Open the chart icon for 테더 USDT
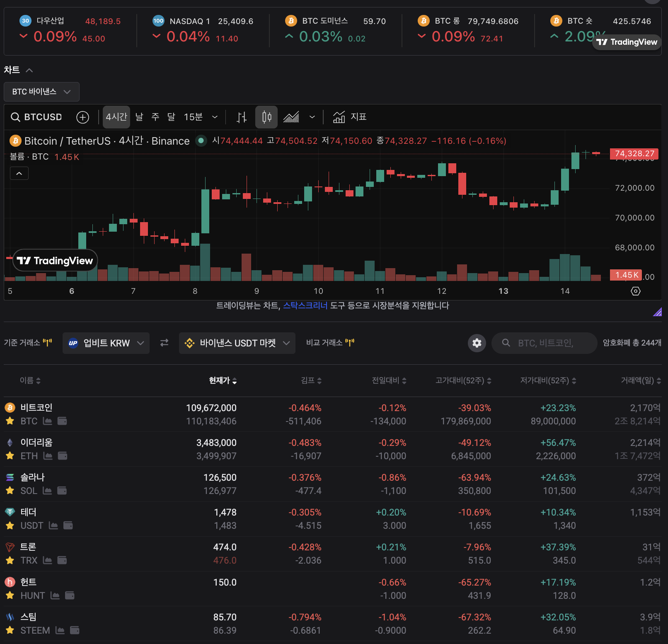 pyautogui.click(x=53, y=525)
